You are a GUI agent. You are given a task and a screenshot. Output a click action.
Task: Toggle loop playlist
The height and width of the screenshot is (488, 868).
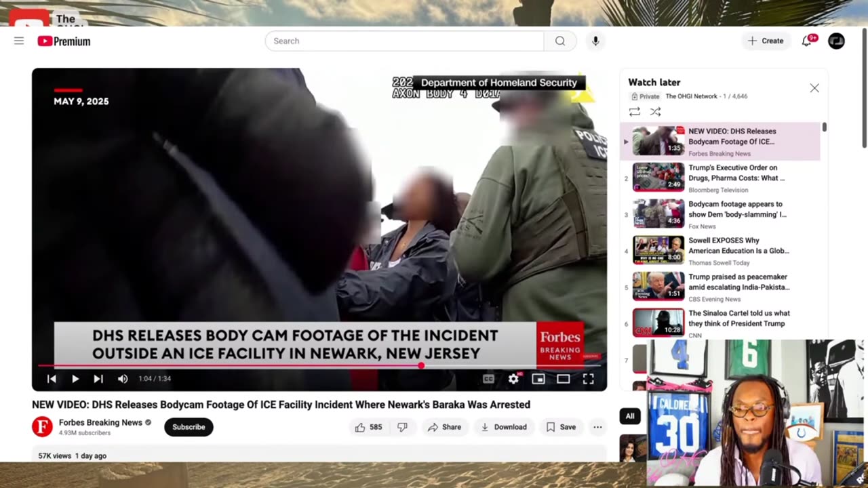(x=635, y=112)
